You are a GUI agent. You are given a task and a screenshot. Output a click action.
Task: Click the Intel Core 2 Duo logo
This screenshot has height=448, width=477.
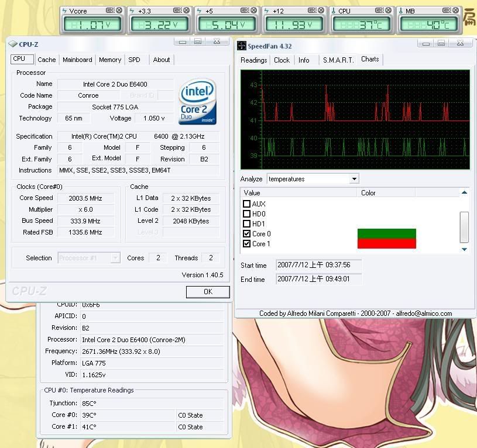coord(198,102)
